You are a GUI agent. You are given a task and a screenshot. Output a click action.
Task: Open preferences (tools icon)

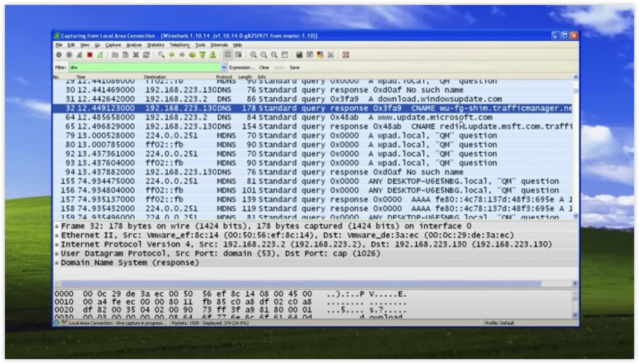[331, 55]
